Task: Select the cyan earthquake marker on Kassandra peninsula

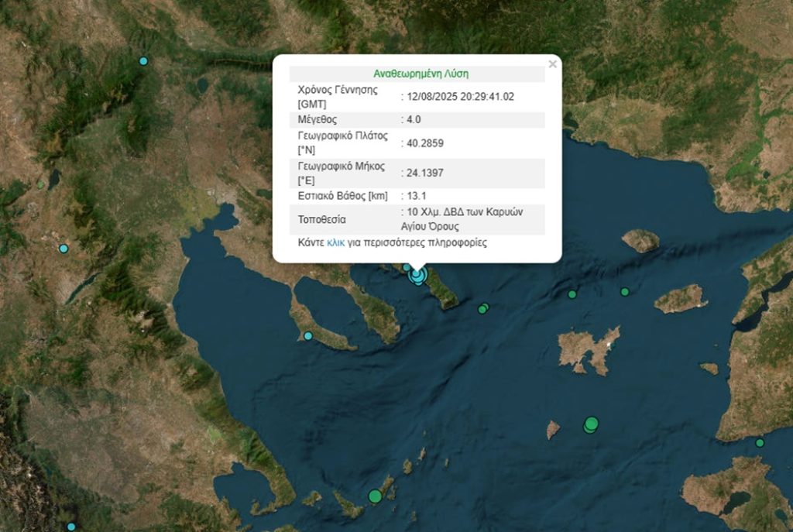Action: [308, 335]
